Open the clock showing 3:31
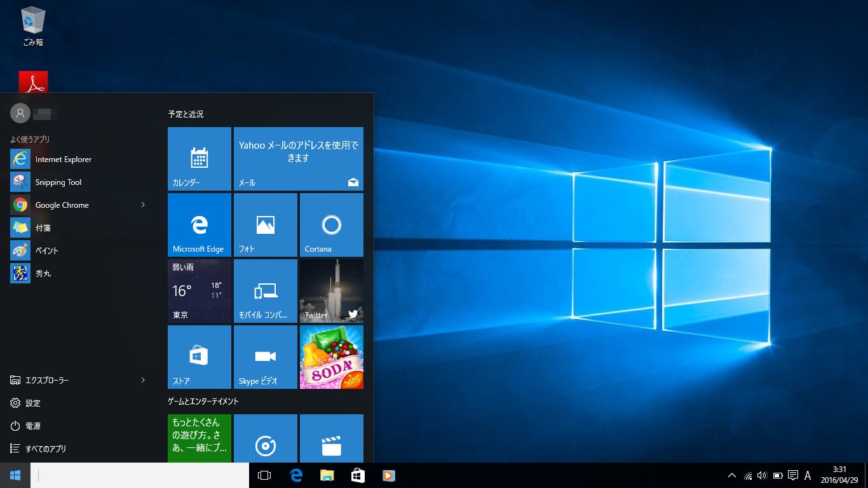Viewport: 868px width, 488px height. [839, 475]
